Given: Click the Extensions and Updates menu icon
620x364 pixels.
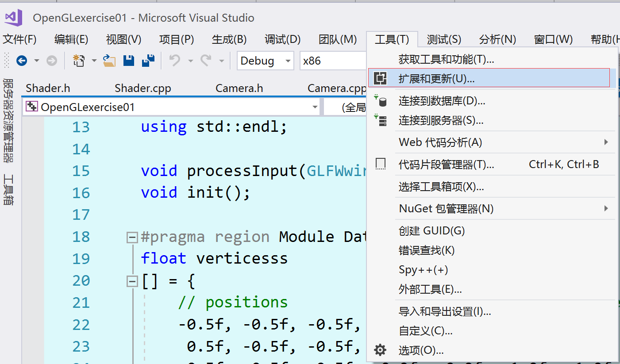Looking at the screenshot, I should click(x=380, y=79).
